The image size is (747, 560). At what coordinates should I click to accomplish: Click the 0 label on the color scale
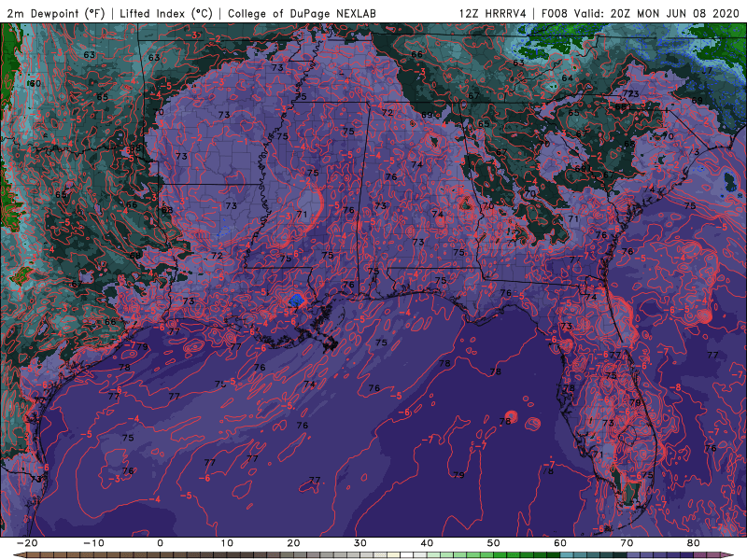(160, 543)
